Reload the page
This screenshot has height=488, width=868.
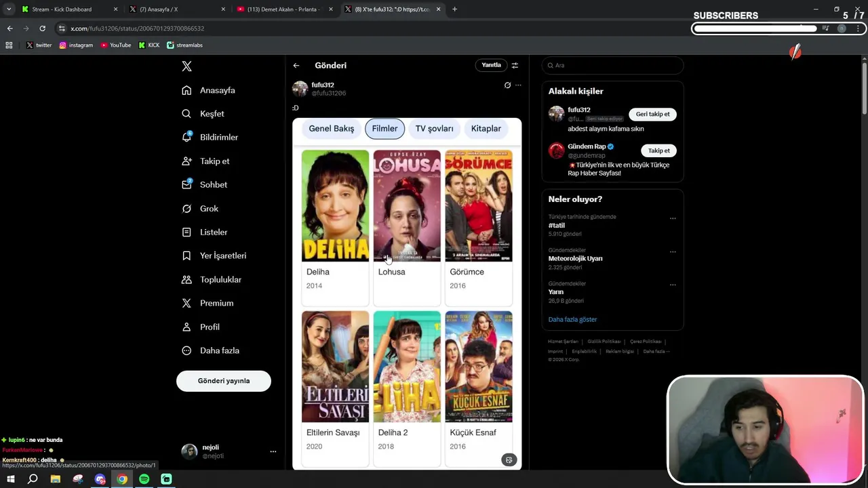[x=42, y=28]
